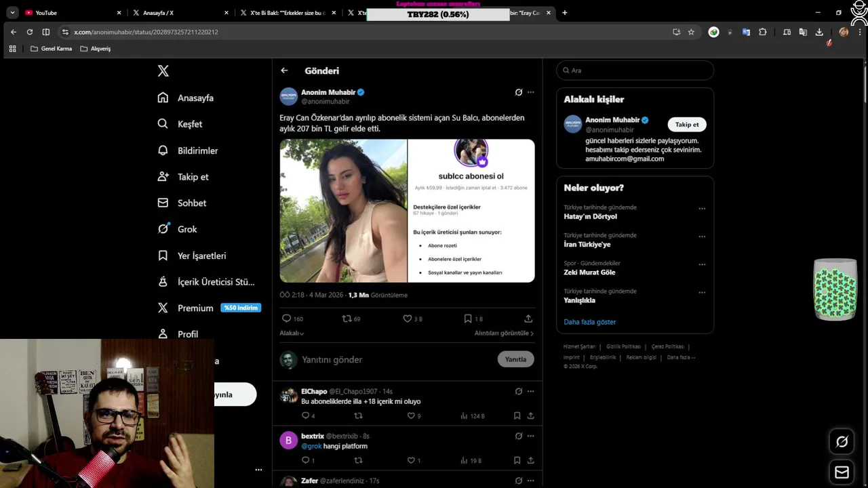Open Grok icon on main post

tap(519, 92)
